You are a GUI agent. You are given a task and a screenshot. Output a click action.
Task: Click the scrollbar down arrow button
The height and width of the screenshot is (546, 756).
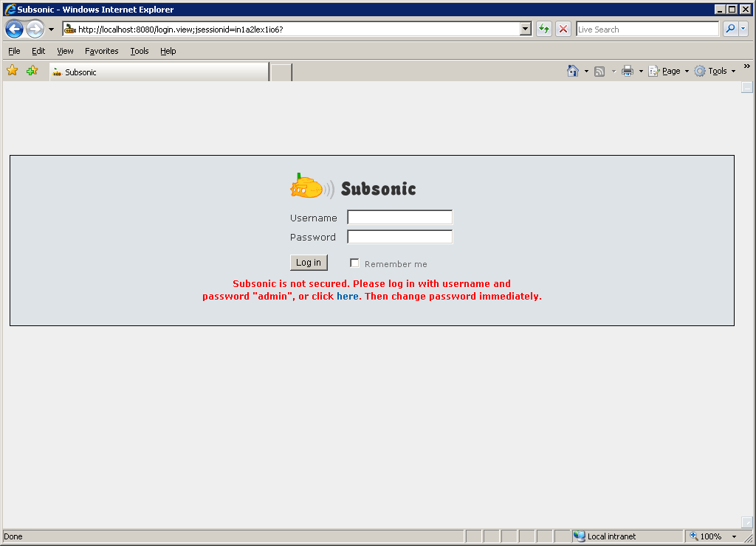pyautogui.click(x=747, y=522)
